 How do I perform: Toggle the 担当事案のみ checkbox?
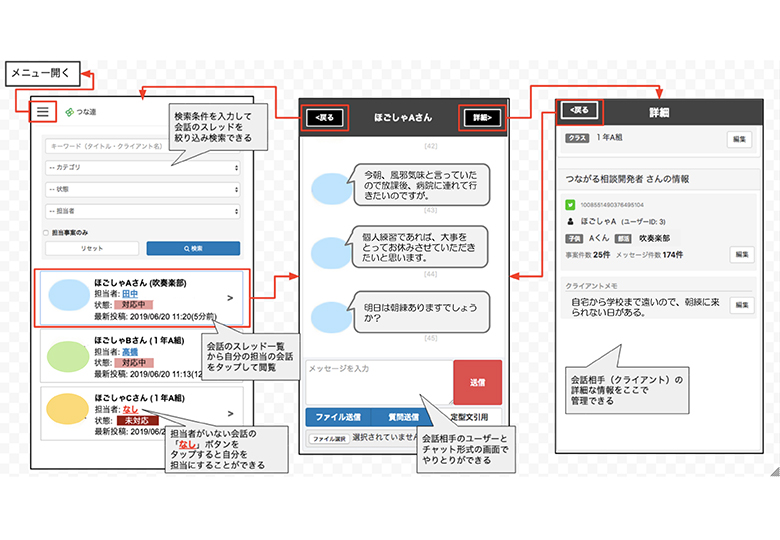pyautogui.click(x=46, y=232)
